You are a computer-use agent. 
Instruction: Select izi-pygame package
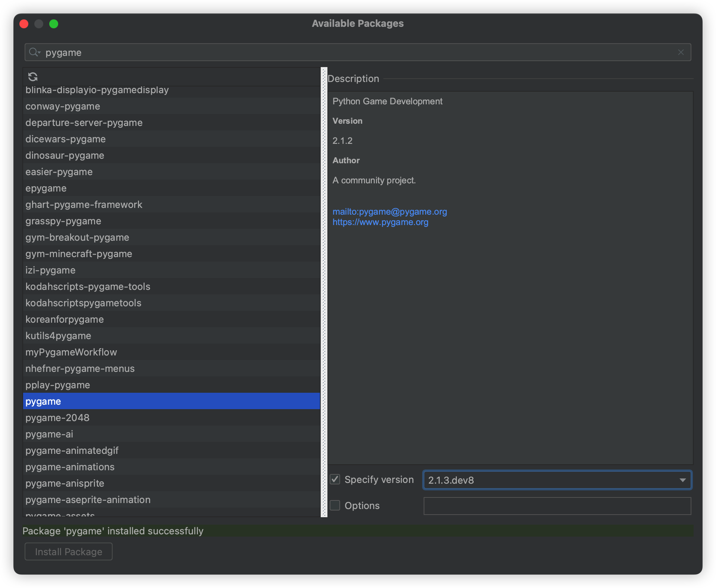click(172, 270)
